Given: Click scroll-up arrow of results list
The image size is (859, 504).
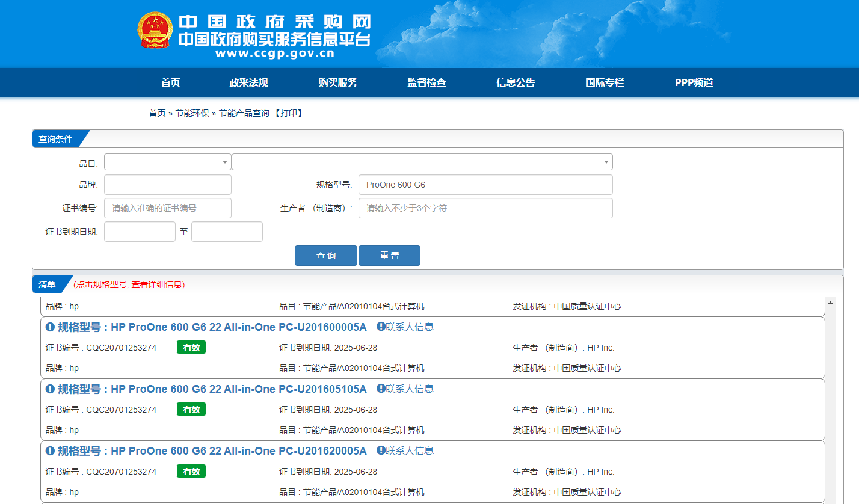Looking at the screenshot, I should point(831,301).
